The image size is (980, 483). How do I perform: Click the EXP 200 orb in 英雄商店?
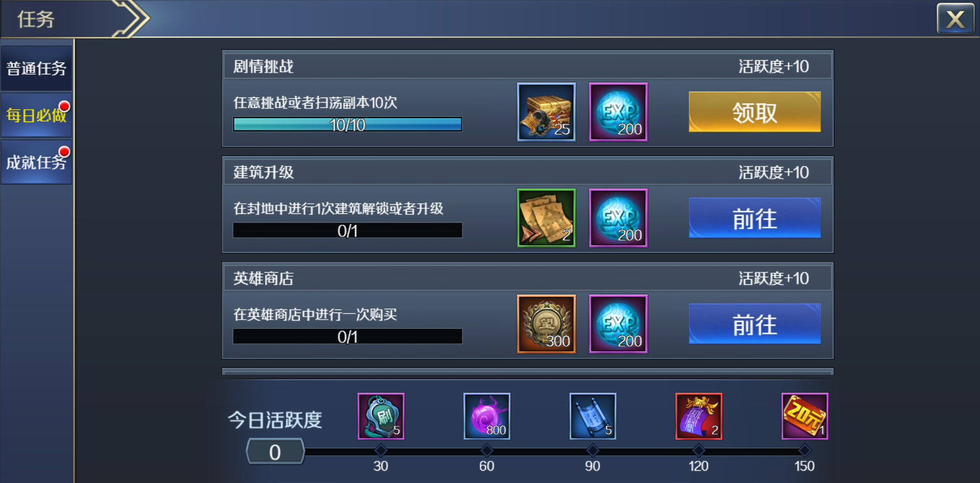tap(618, 324)
